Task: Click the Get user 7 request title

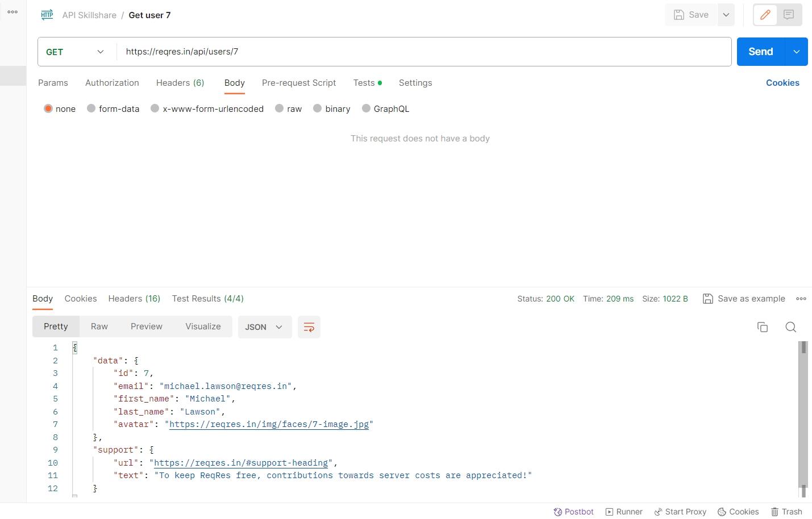Action: click(x=149, y=15)
